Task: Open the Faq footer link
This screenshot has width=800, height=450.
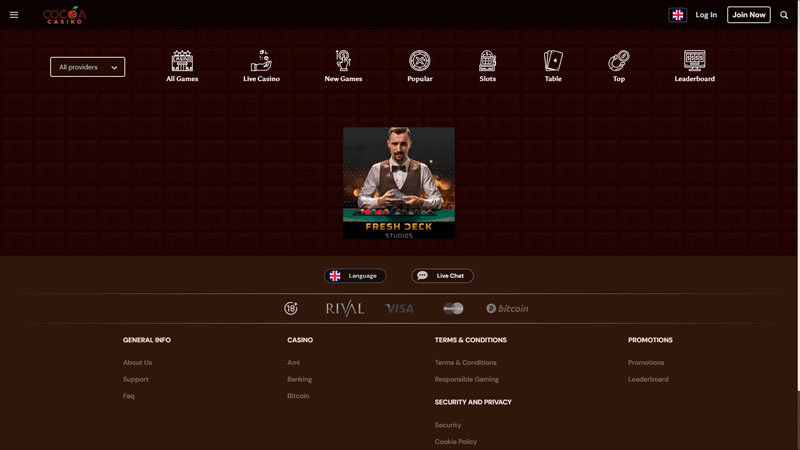Action: pos(129,396)
